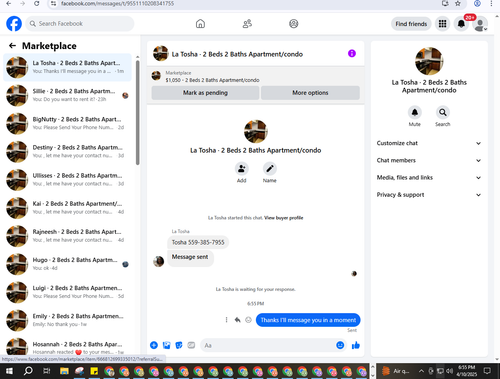Click Mark as pending button

(x=205, y=93)
